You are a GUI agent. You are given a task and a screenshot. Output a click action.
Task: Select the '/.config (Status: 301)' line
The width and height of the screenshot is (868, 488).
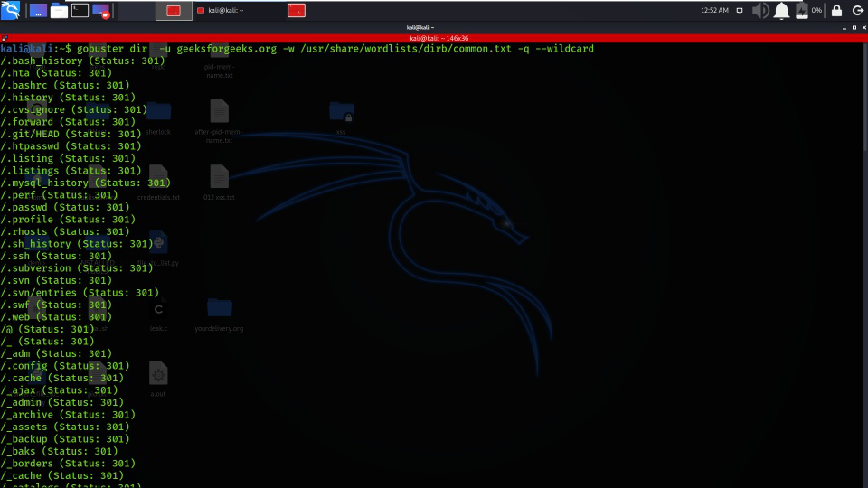65,365
